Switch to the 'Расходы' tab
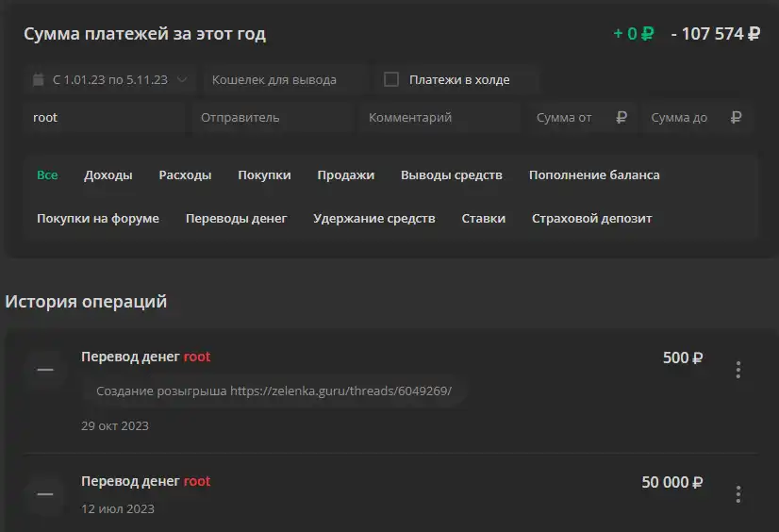The height and width of the screenshot is (532, 779). tap(185, 175)
